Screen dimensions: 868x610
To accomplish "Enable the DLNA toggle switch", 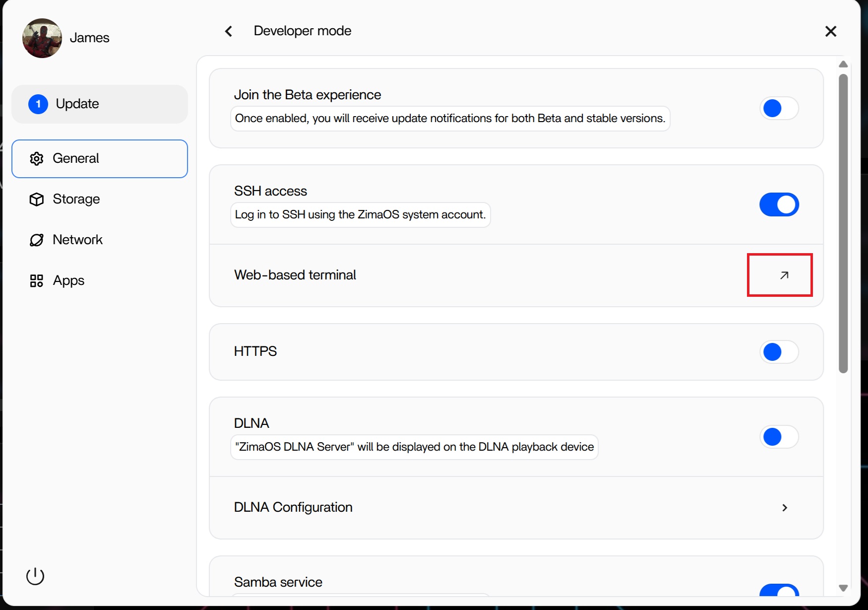I will (x=779, y=437).
